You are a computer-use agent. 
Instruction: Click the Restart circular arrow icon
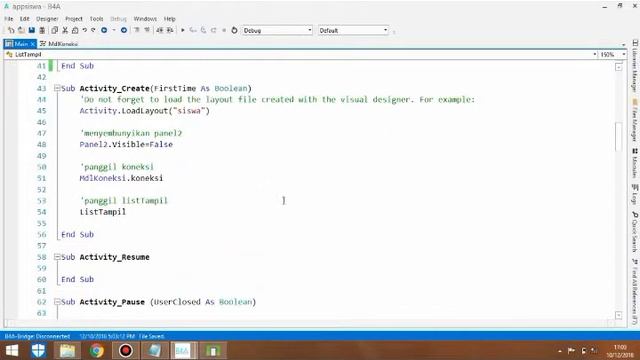pos(234,30)
